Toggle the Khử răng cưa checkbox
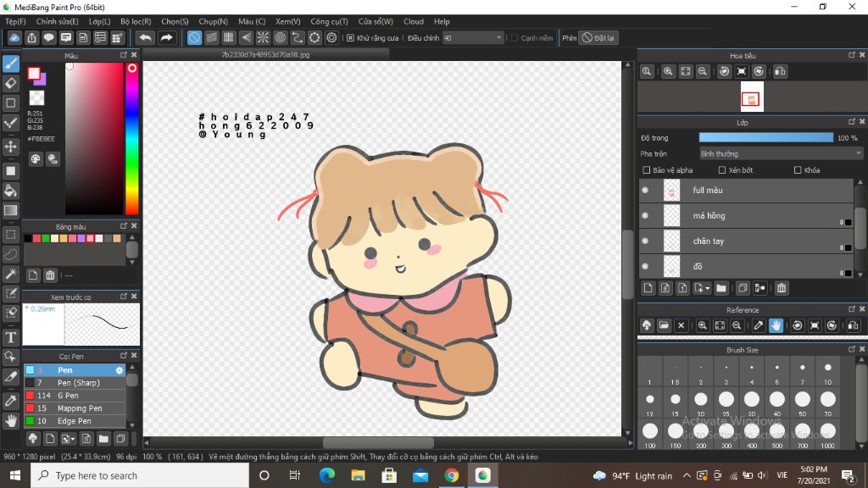The width and height of the screenshot is (868, 488). coord(350,38)
